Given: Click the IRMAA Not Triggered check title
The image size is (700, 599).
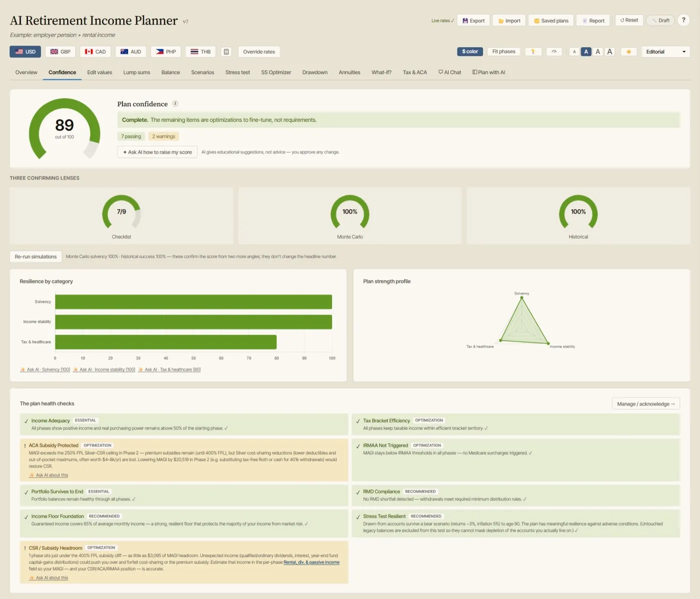Looking at the screenshot, I should [x=385, y=445].
